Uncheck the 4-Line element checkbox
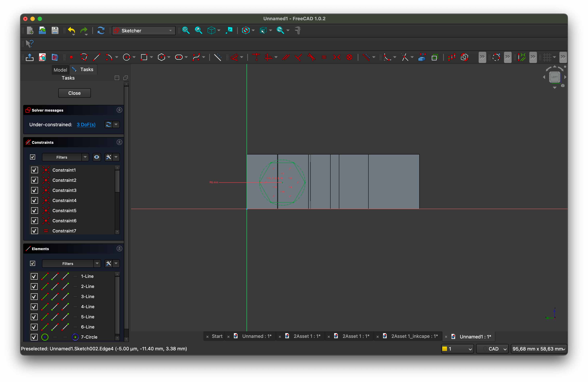 coord(34,307)
